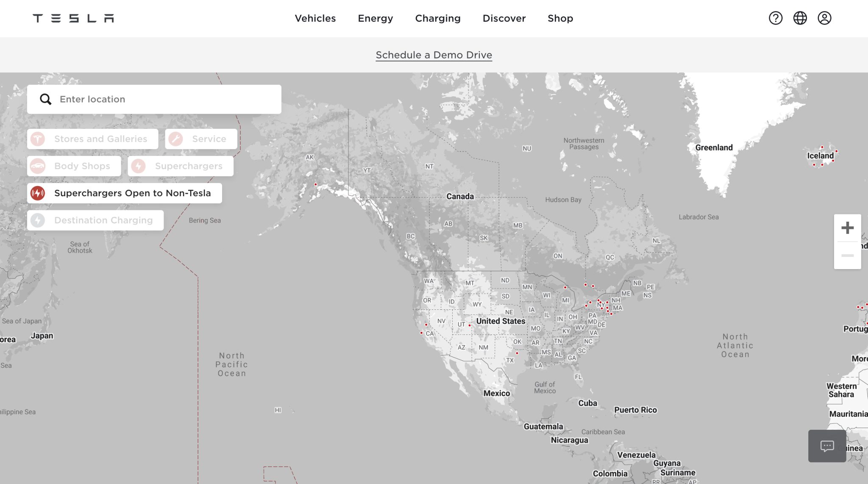
Task: Open the Vehicles menu
Action: tap(315, 18)
